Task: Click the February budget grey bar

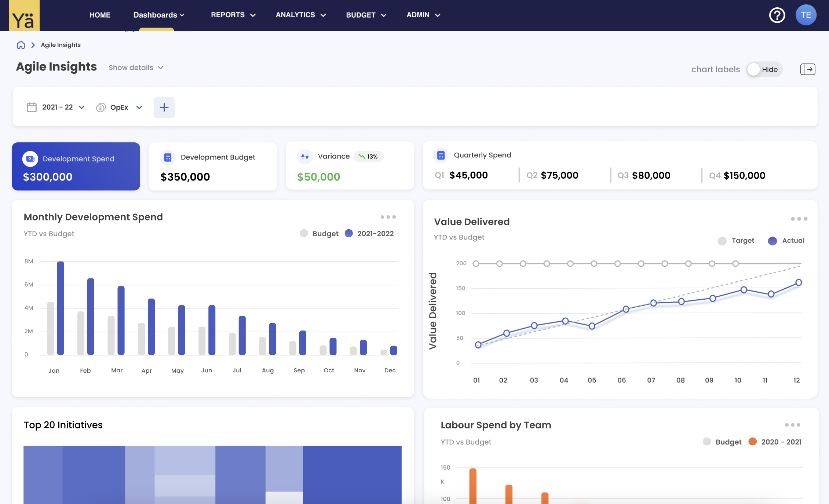Action: (81, 333)
